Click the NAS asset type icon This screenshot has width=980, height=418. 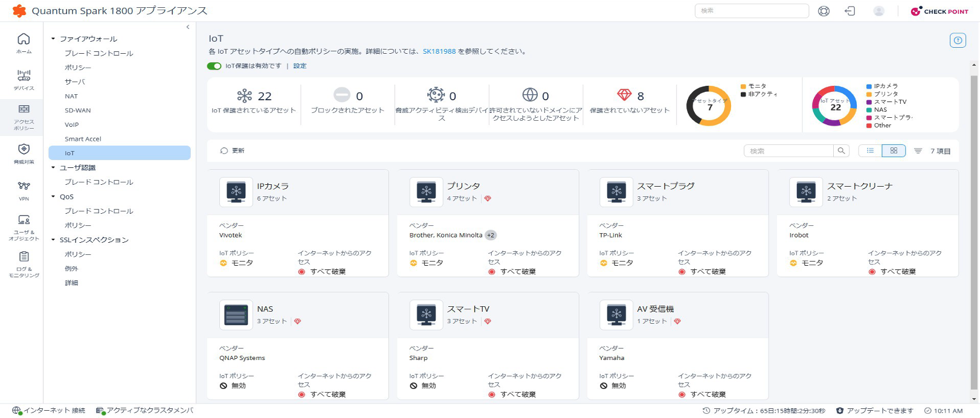pyautogui.click(x=236, y=315)
